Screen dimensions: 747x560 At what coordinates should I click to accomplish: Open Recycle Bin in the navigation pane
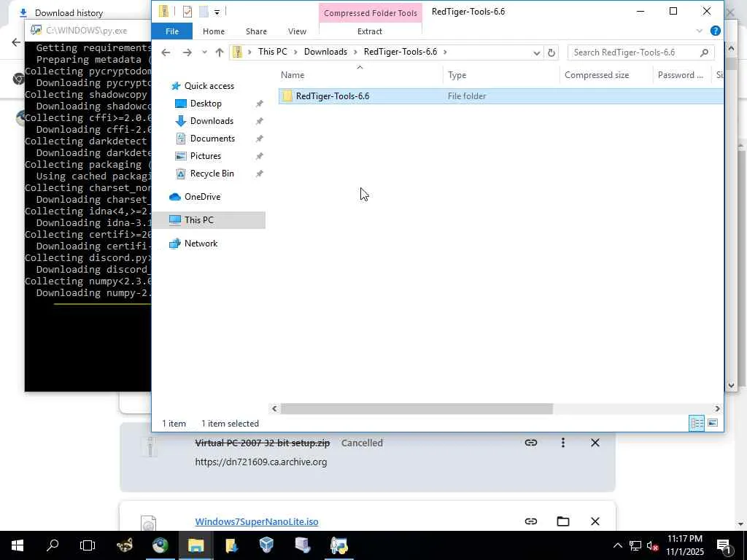click(x=212, y=174)
